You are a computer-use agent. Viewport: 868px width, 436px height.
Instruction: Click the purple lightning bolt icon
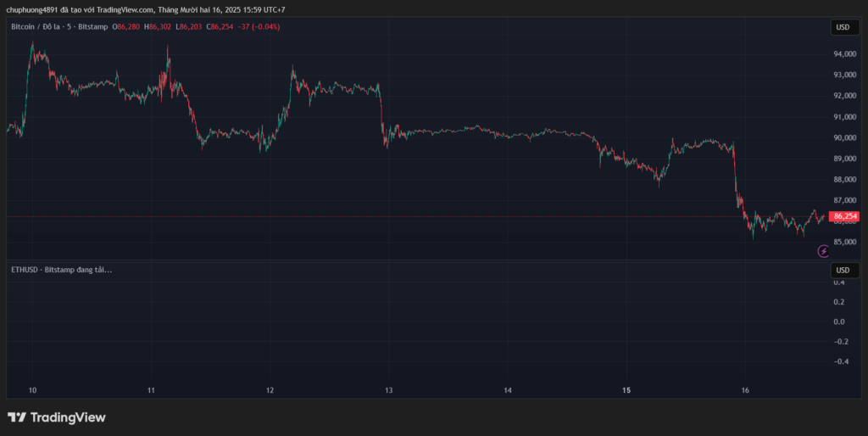point(823,250)
